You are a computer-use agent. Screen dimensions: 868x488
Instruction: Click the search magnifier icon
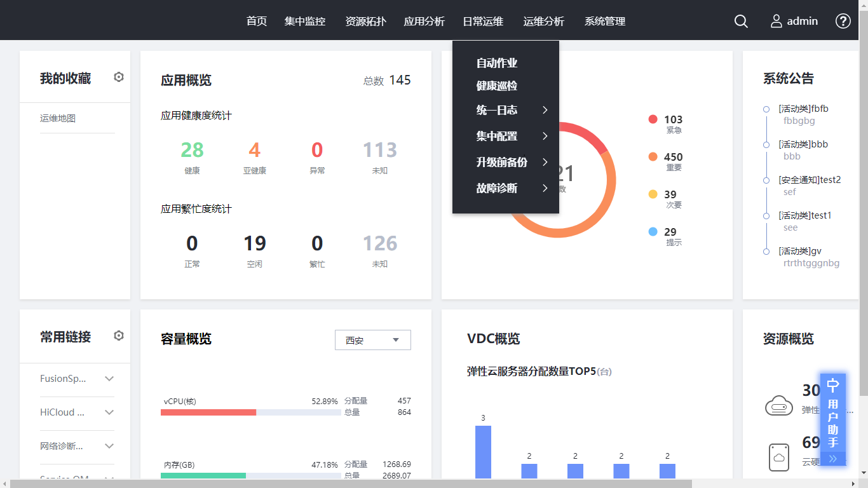pos(741,21)
